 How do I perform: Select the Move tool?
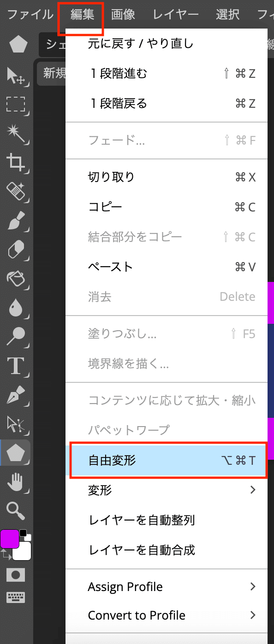(16, 76)
